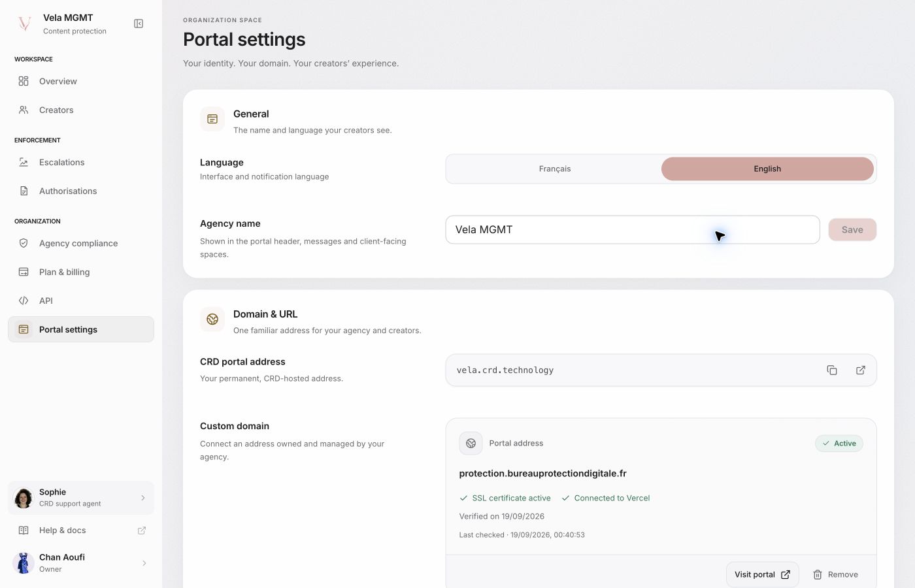Open Help & docs link
915x588 pixels.
(x=81, y=531)
